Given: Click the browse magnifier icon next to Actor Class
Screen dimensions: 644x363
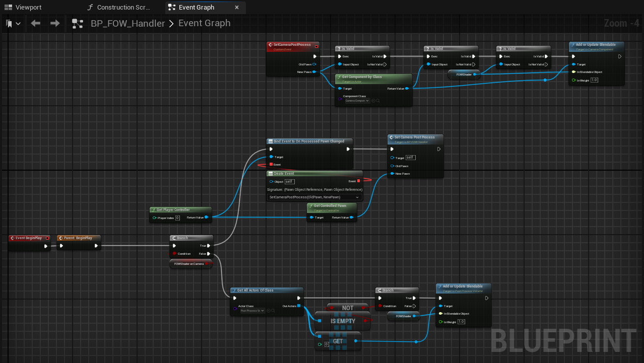Looking at the screenshot, I should point(273,311).
